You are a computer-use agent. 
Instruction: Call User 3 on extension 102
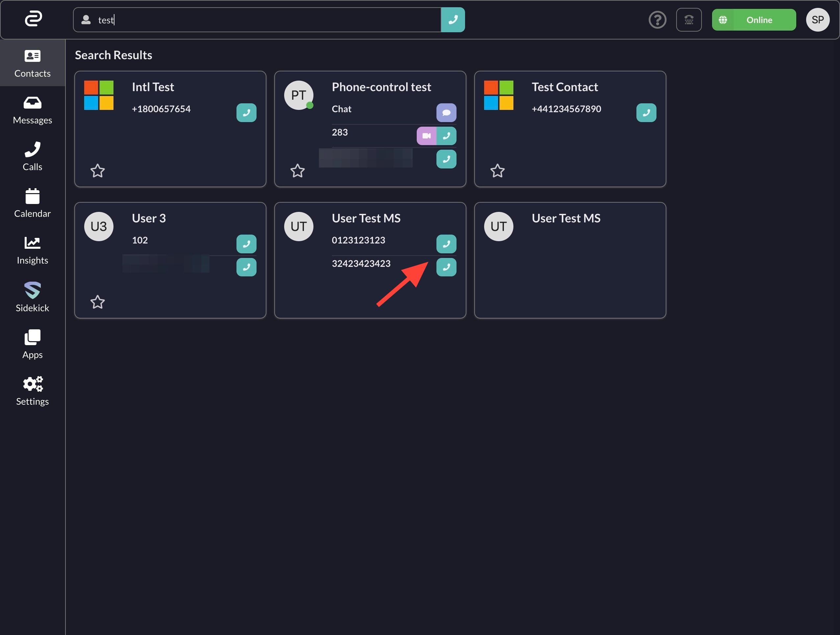point(246,244)
